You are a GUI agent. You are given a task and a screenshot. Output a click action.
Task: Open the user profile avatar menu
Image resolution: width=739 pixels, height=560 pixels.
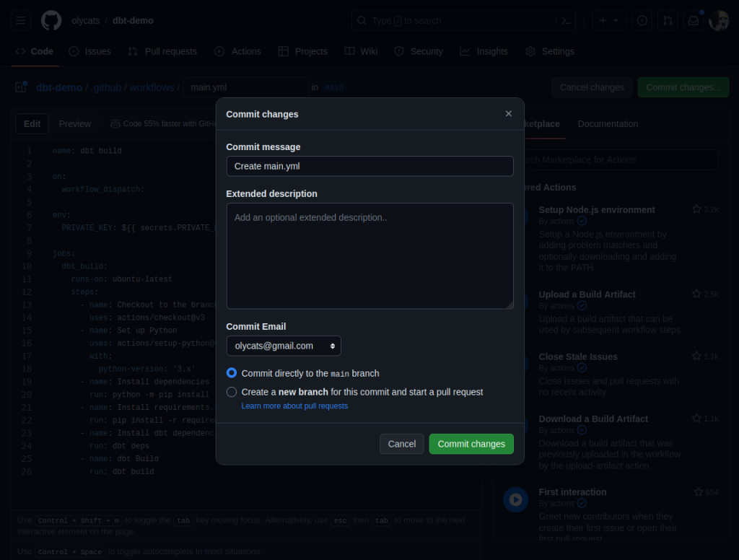pyautogui.click(x=719, y=21)
